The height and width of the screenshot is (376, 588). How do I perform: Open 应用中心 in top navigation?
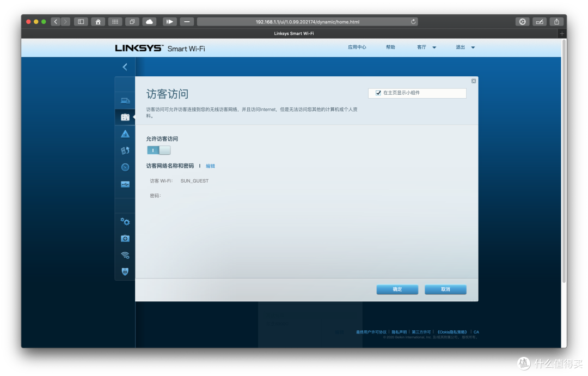357,47
